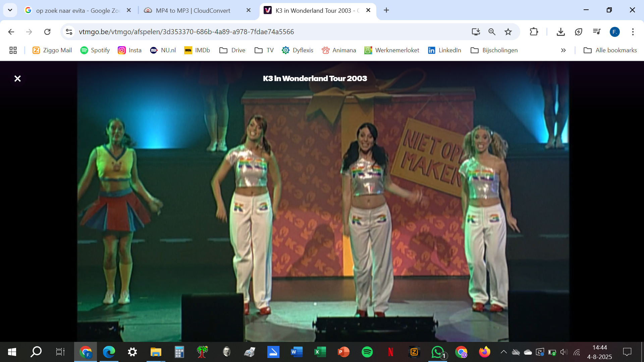Screen dimensions: 644x362
Task: Open the Chrome profile avatar button
Action: 614,32
